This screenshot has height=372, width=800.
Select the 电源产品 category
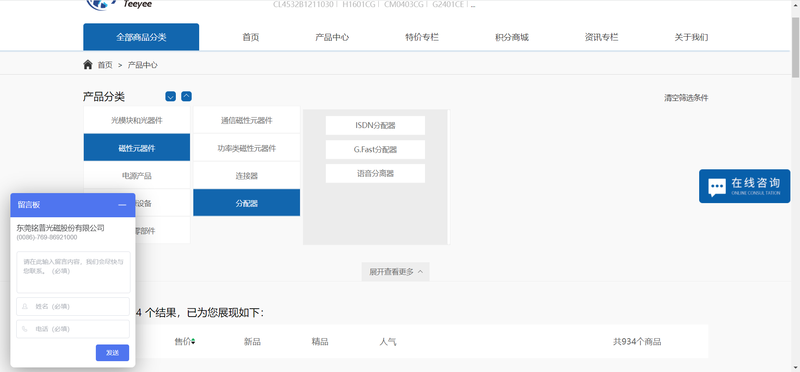[137, 176]
